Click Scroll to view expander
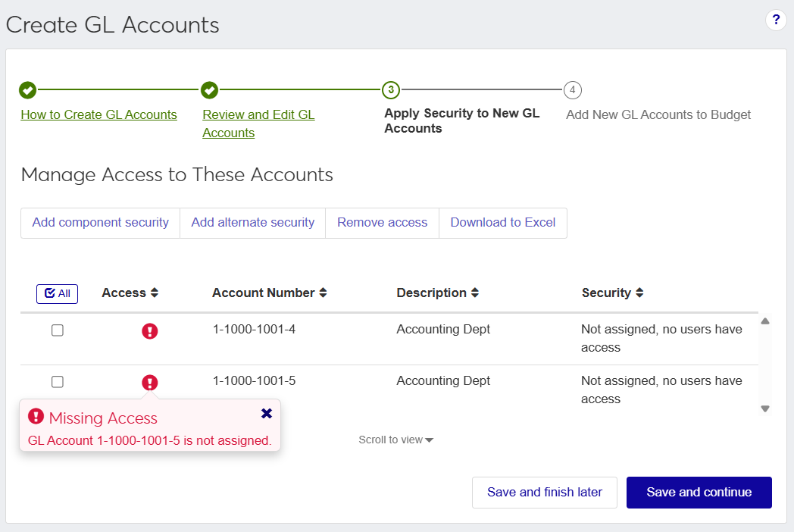 [395, 440]
